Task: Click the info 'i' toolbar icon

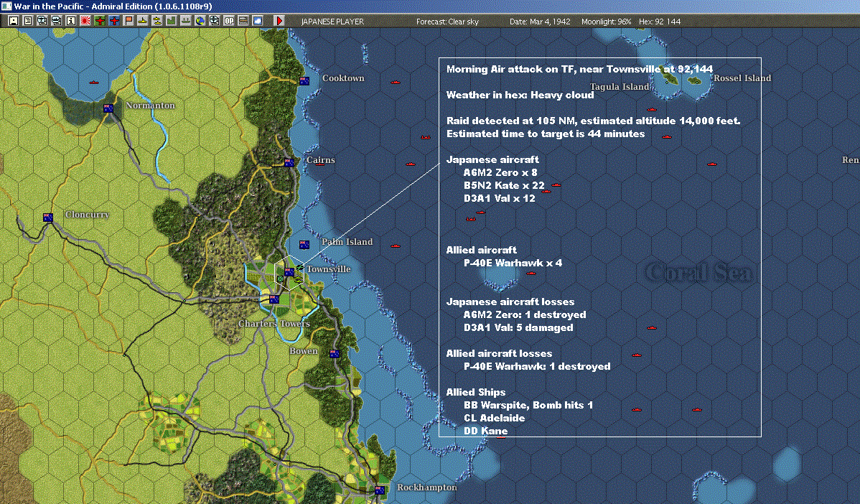Action: [71, 21]
